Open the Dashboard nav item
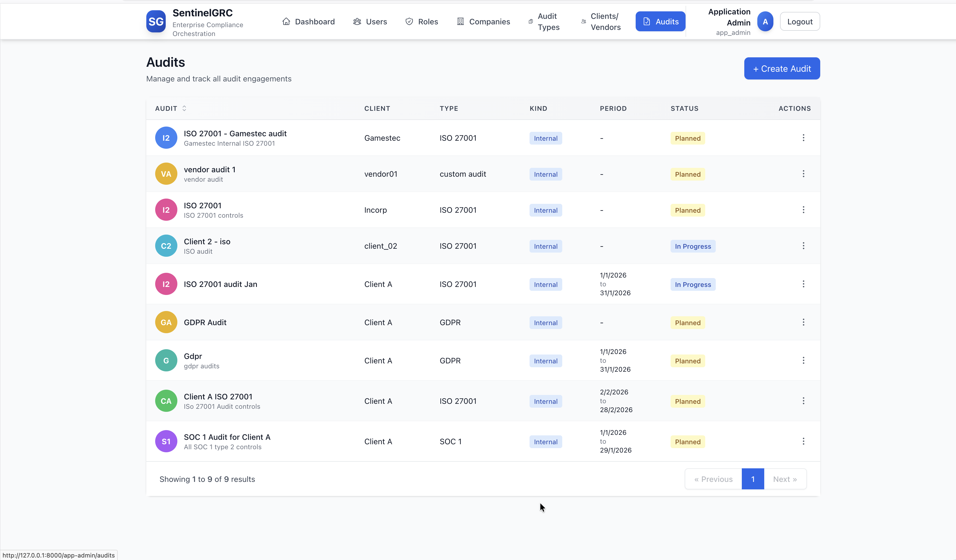The width and height of the screenshot is (956, 560). coord(308,22)
